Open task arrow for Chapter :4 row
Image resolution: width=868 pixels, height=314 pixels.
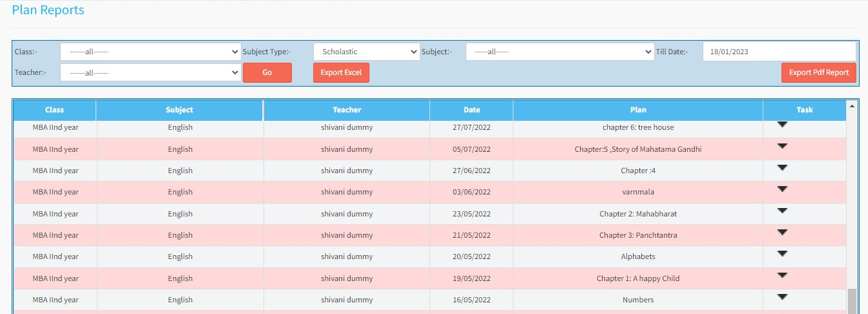coord(782,168)
